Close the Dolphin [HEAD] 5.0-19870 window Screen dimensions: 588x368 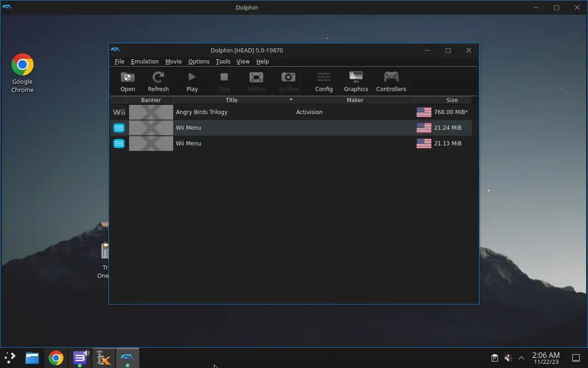coord(469,50)
